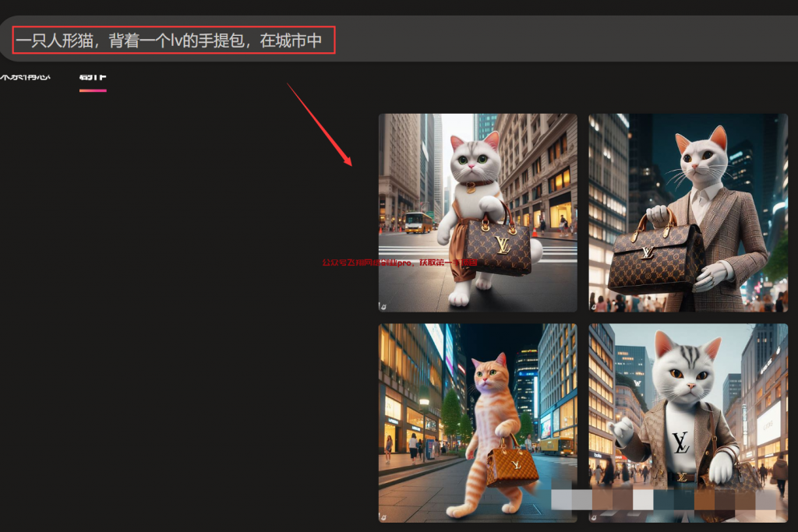Click the red watermark text overlay
798x532 pixels.
tap(400, 263)
